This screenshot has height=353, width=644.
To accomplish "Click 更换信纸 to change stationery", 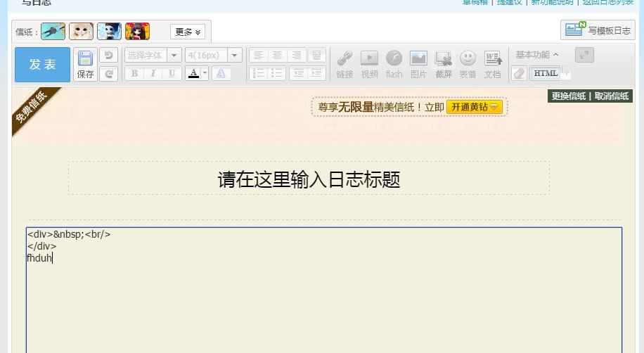I will click(x=569, y=96).
